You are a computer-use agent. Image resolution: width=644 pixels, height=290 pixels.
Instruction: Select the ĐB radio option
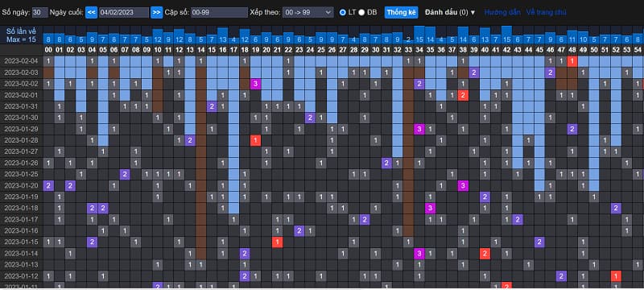click(x=361, y=12)
